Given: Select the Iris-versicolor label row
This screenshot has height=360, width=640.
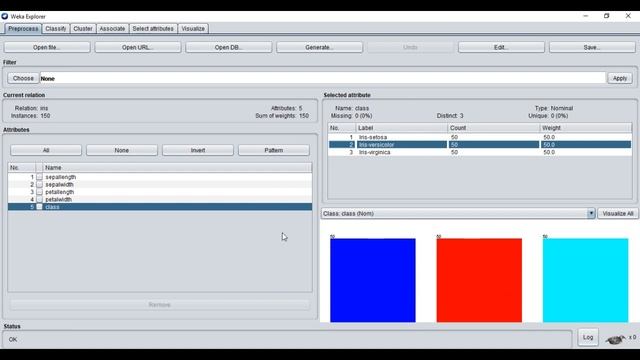Looking at the screenshot, I should [480, 144].
